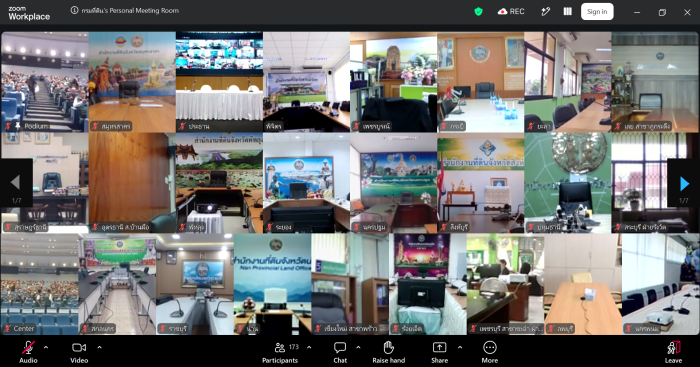Select the สระบุรี ฝ่ายรังวัด video tile
700x367 pixels.
tap(655, 183)
